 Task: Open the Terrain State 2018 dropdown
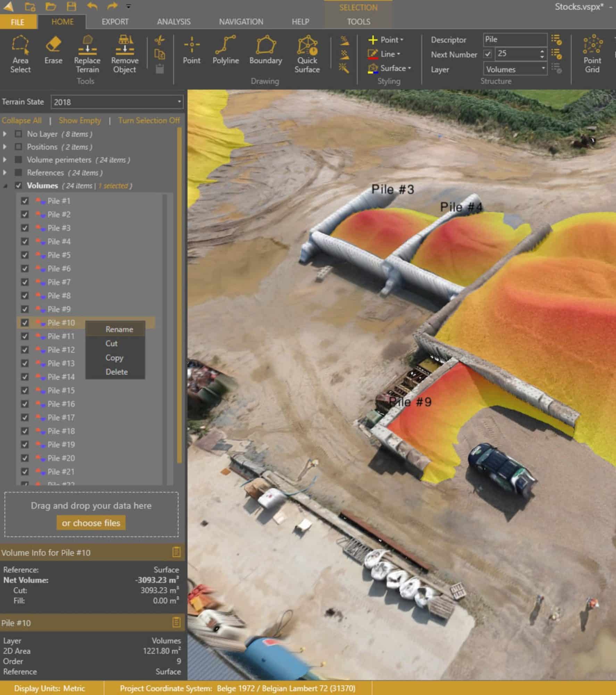point(179,102)
